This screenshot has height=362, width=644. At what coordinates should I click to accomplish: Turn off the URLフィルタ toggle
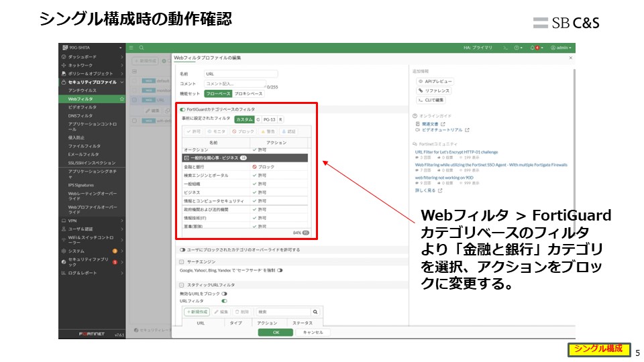[224, 301]
